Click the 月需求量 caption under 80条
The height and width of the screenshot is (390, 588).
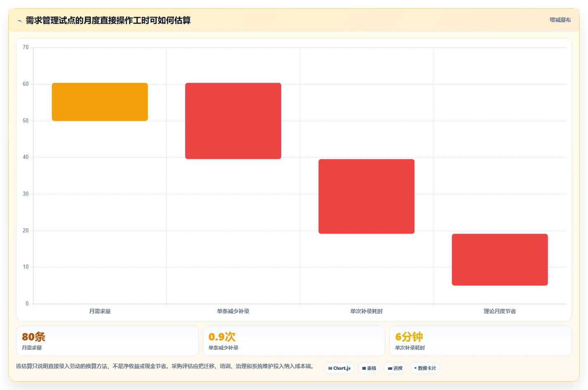tap(32, 348)
